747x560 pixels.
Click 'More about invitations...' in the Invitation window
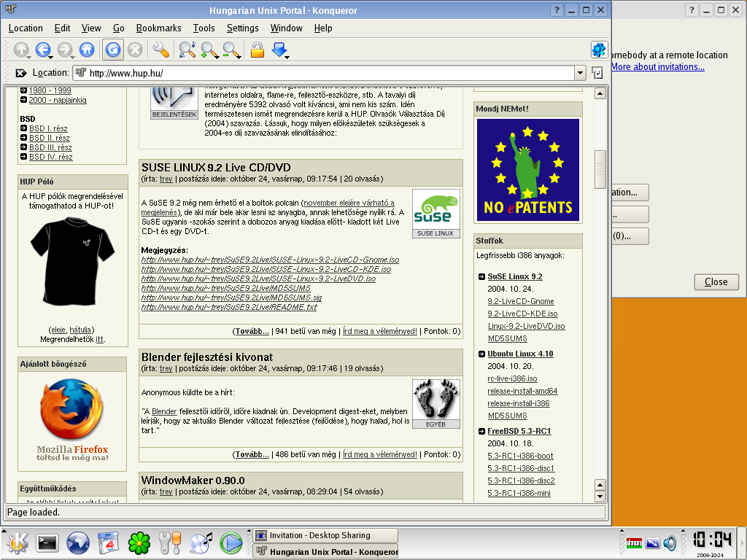(x=657, y=66)
